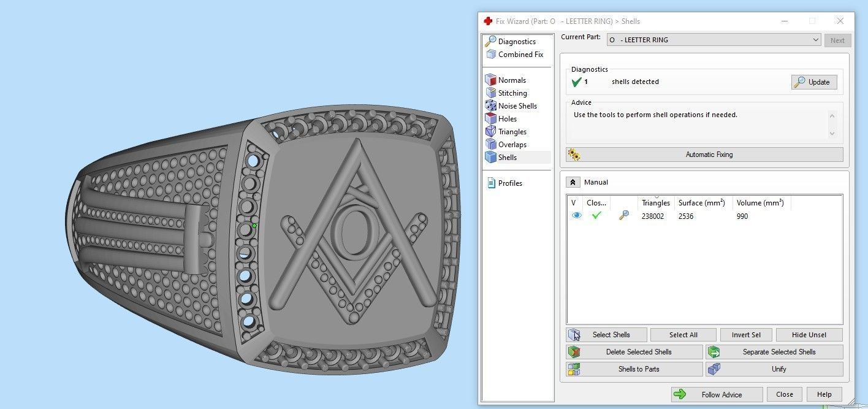Go to Holes page

508,118
